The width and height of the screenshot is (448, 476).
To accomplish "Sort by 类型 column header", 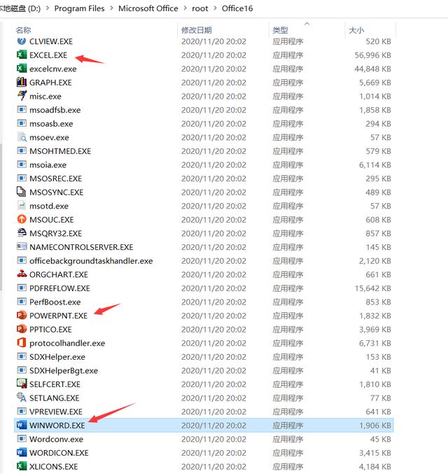I will (x=280, y=30).
